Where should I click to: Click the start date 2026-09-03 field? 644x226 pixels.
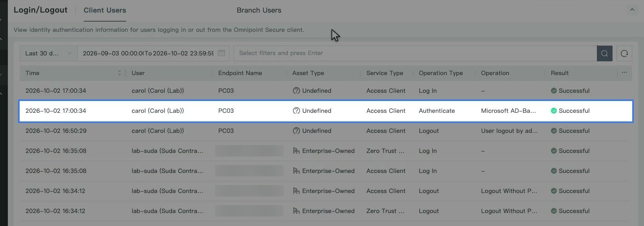[x=113, y=53]
